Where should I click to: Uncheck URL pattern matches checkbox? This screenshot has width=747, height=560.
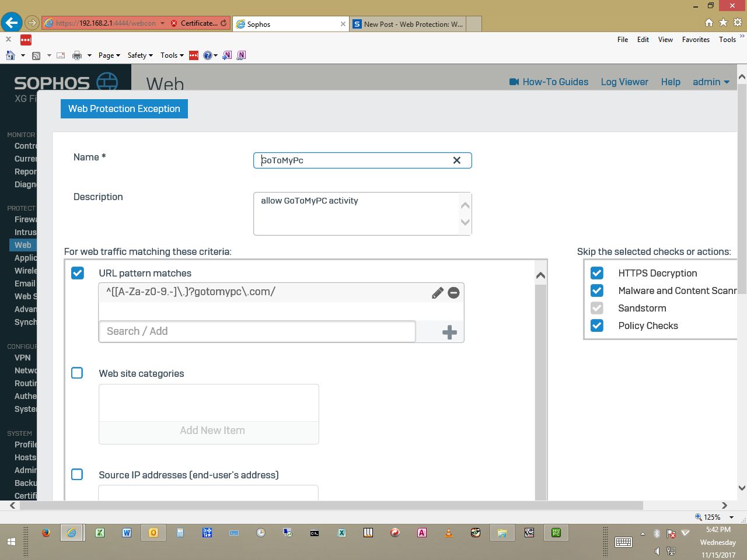[x=78, y=273]
